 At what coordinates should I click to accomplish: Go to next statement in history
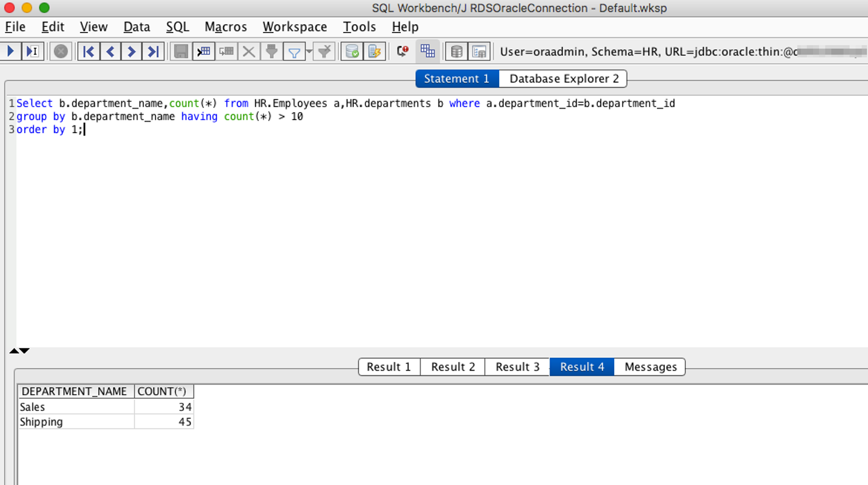pos(131,51)
